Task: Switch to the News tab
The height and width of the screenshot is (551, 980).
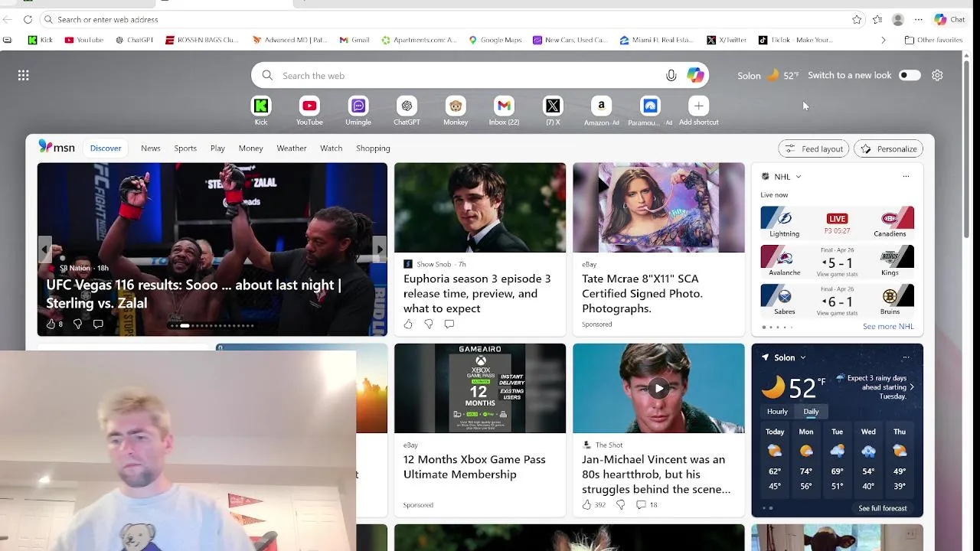Action: 151,148
